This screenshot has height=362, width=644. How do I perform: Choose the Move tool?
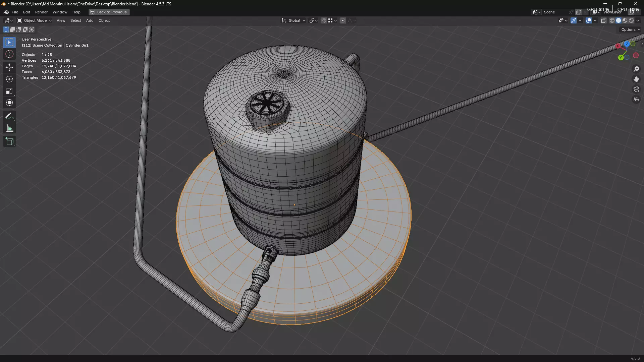click(9, 67)
